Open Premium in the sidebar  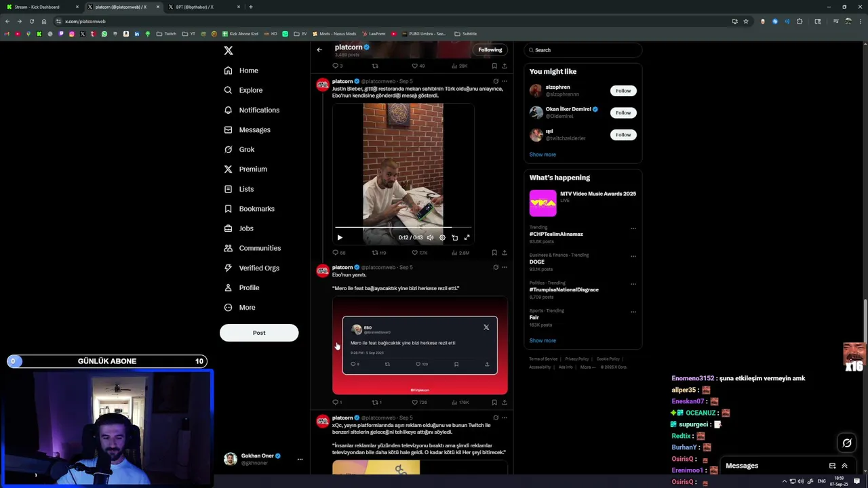coord(245,169)
